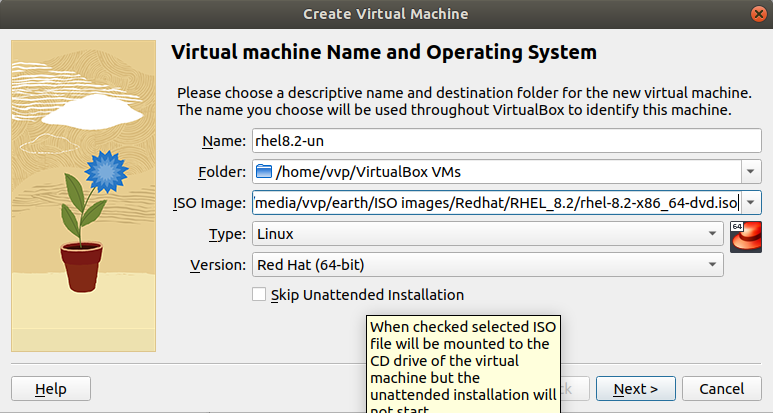Open the Folder dropdown arrow

tap(751, 172)
